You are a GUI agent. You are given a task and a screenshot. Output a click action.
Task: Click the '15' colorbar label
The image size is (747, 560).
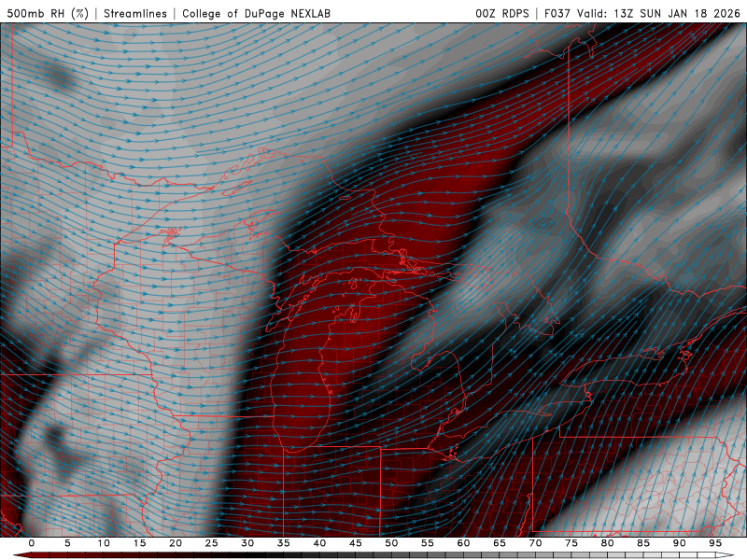coord(139,543)
